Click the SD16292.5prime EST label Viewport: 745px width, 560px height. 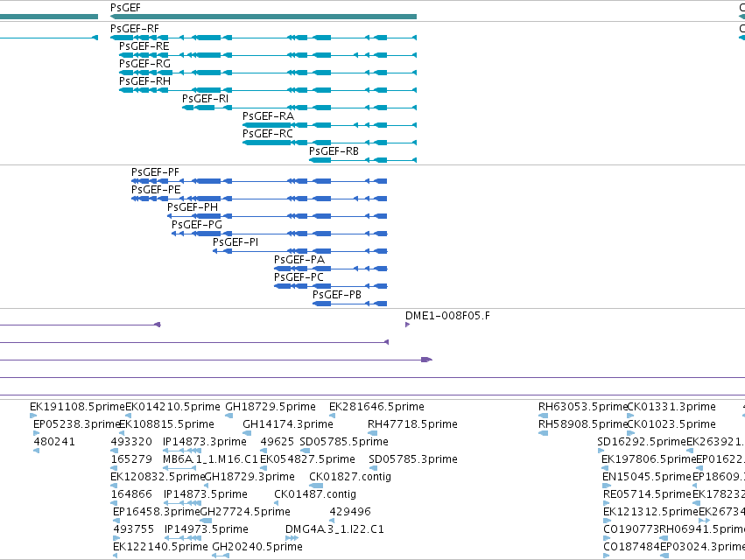coord(642,442)
